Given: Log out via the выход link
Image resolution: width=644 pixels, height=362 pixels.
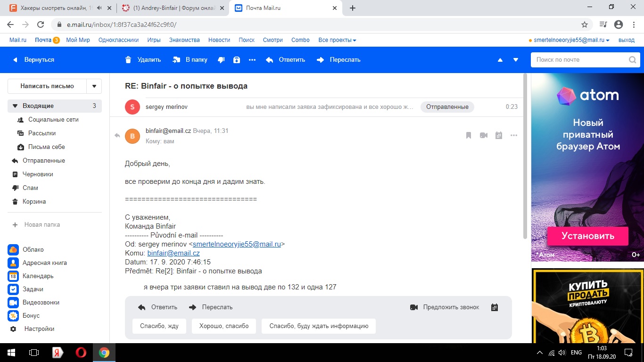Looking at the screenshot, I should 627,40.
